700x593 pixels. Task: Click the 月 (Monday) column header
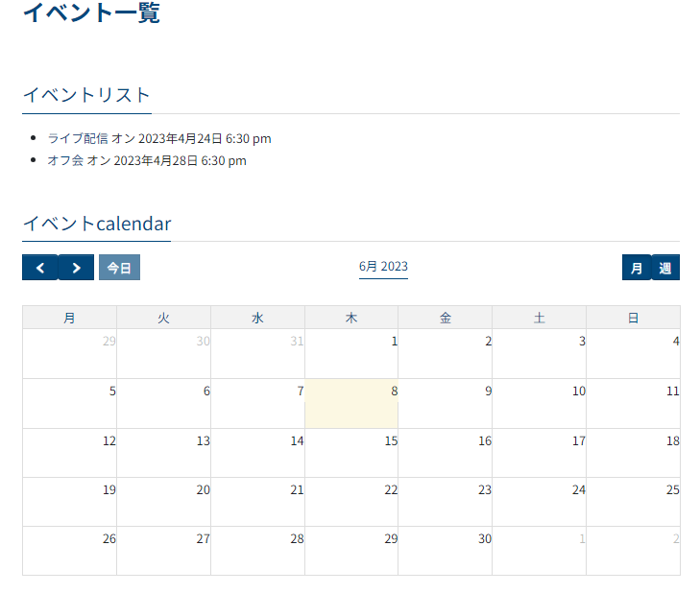coord(69,318)
